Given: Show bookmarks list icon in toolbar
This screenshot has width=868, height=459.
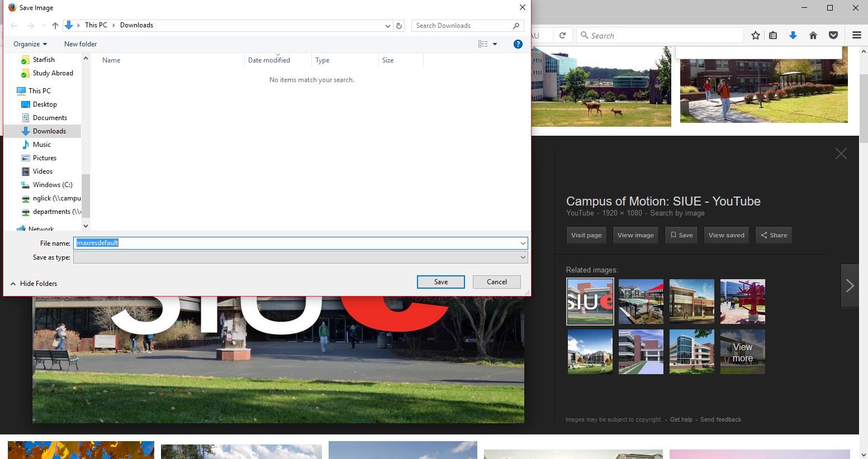Looking at the screenshot, I should point(773,35).
